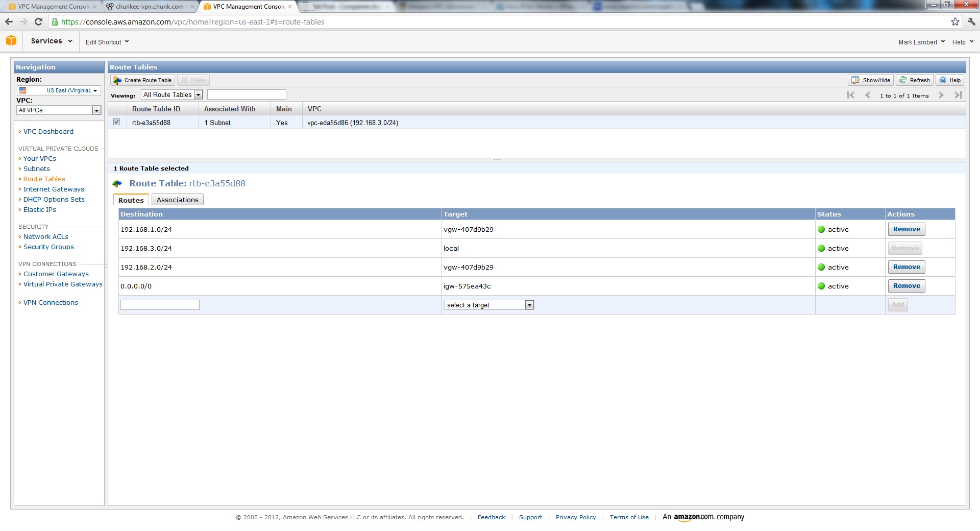Remove the 0.0.0.0/0 route
980x531 pixels.
(x=906, y=286)
